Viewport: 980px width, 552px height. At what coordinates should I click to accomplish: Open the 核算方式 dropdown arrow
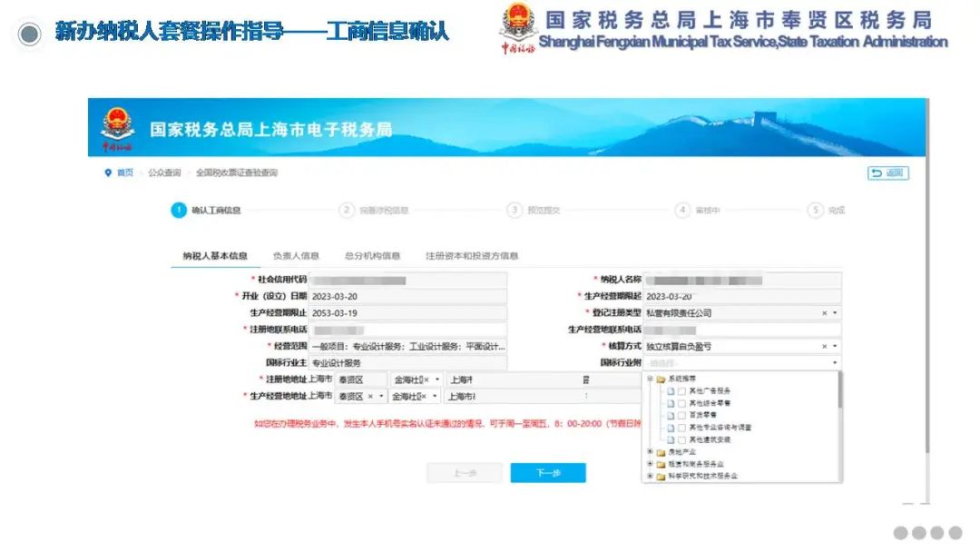(x=835, y=346)
